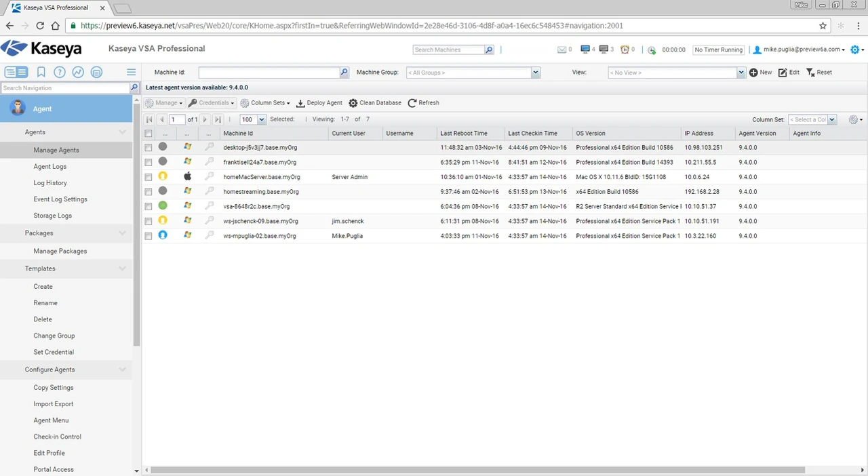The image size is (868, 476).
Task: Click the hamburger menu icon in sidebar
Action: coord(131,72)
